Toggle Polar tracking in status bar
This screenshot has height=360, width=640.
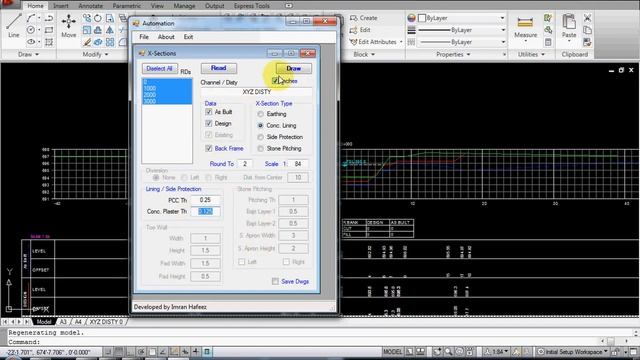point(141,351)
